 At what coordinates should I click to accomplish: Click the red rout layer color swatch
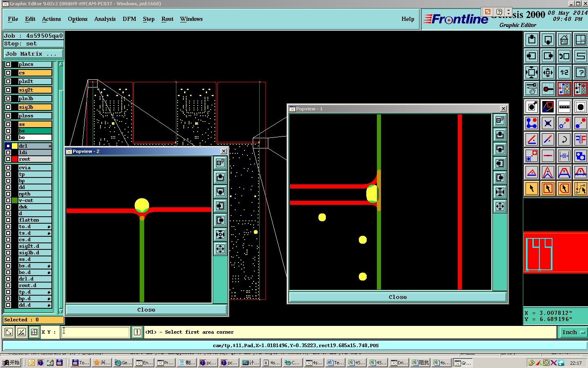[15, 159]
